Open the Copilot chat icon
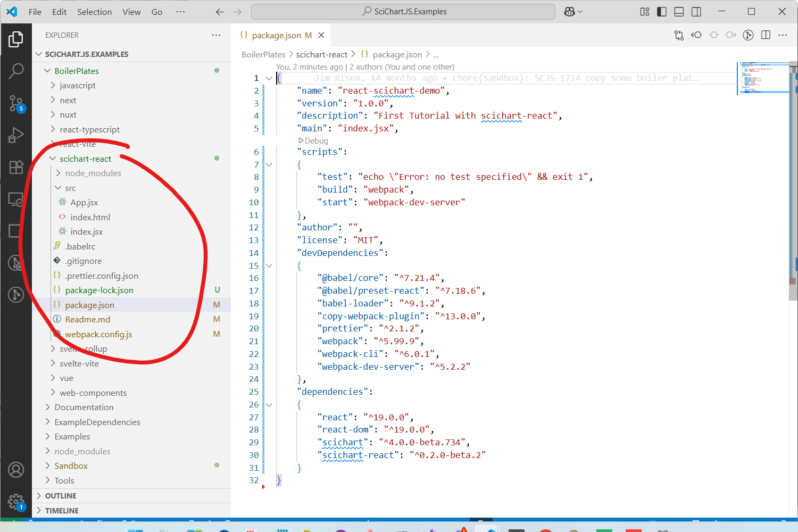Image resolution: width=798 pixels, height=532 pixels. 569,12
